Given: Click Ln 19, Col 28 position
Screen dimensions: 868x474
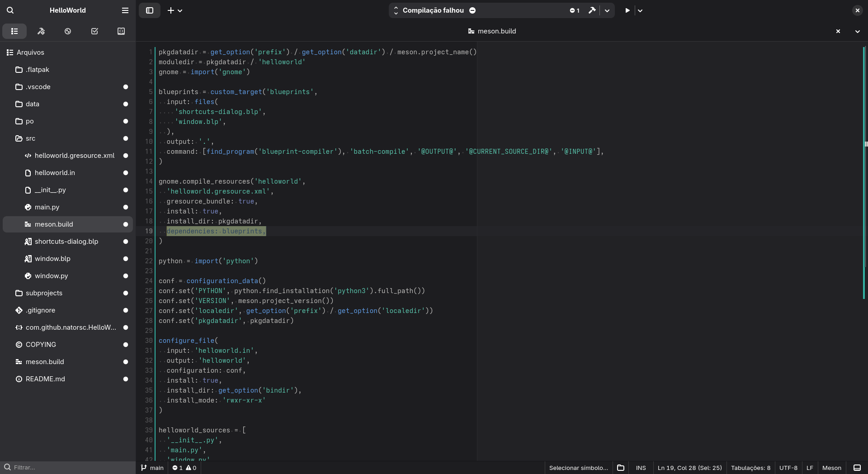Looking at the screenshot, I should pos(690,468).
